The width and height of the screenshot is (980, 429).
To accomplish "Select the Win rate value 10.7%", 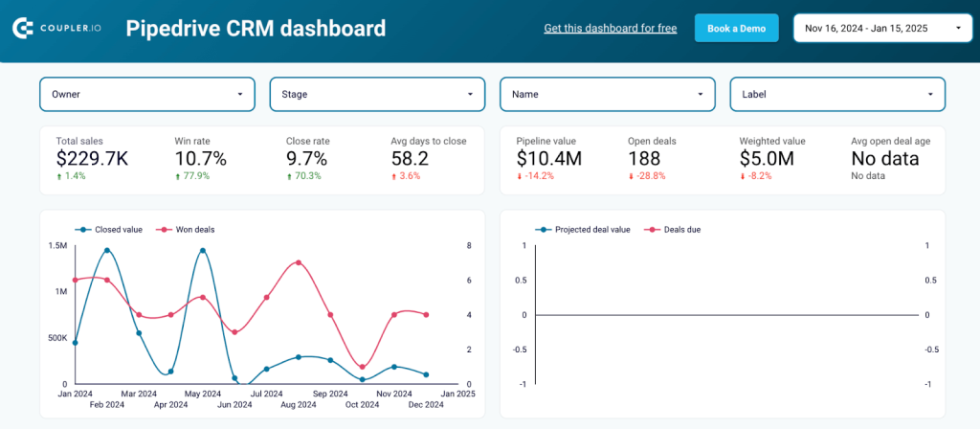I will pos(200,159).
